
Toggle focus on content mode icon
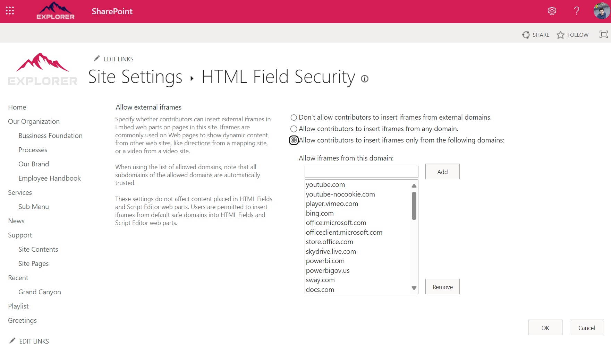click(603, 34)
